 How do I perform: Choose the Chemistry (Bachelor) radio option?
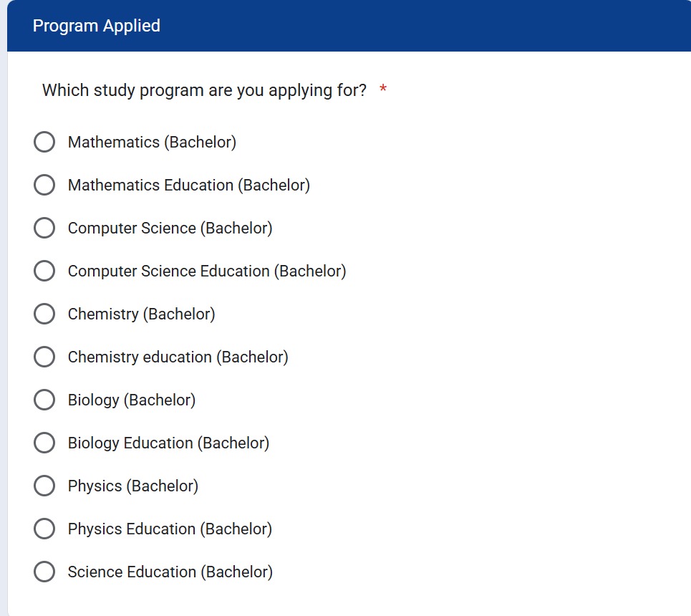click(x=44, y=314)
